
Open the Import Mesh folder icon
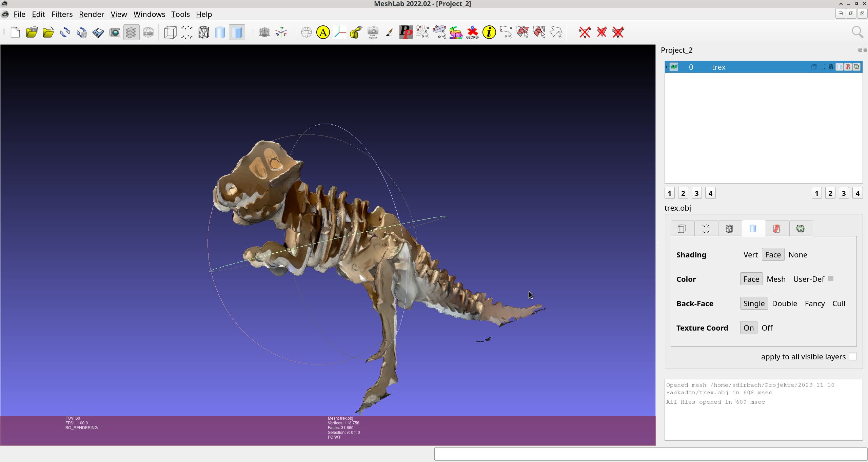click(x=48, y=33)
